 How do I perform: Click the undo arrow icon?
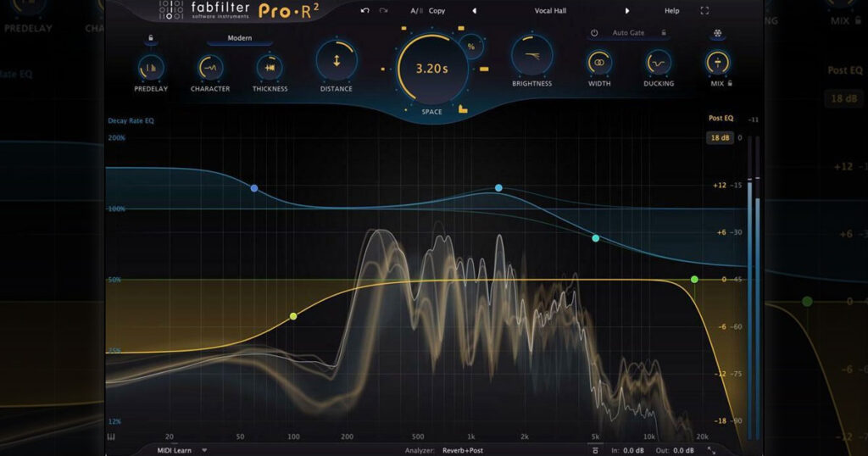364,10
